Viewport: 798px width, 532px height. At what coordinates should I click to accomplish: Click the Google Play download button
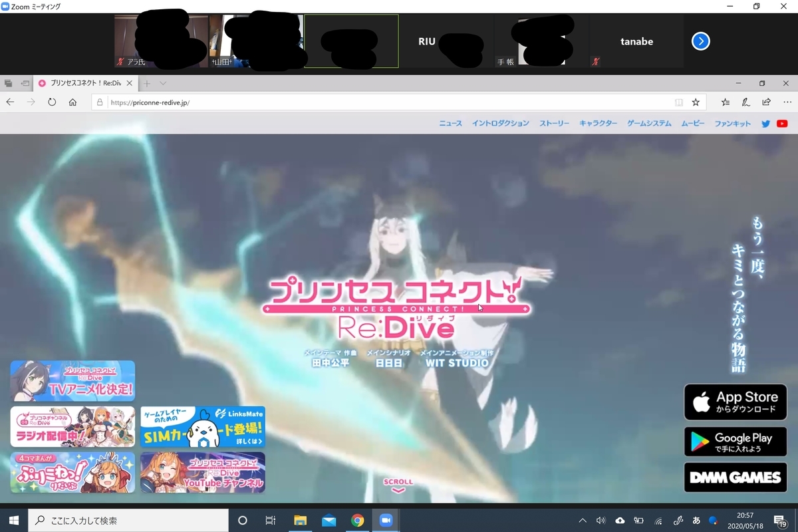735,442
